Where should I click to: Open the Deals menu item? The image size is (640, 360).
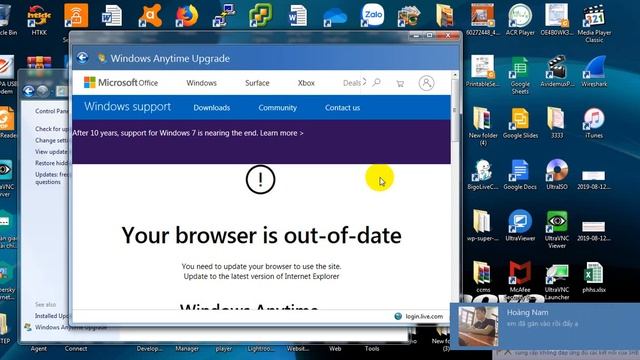352,83
